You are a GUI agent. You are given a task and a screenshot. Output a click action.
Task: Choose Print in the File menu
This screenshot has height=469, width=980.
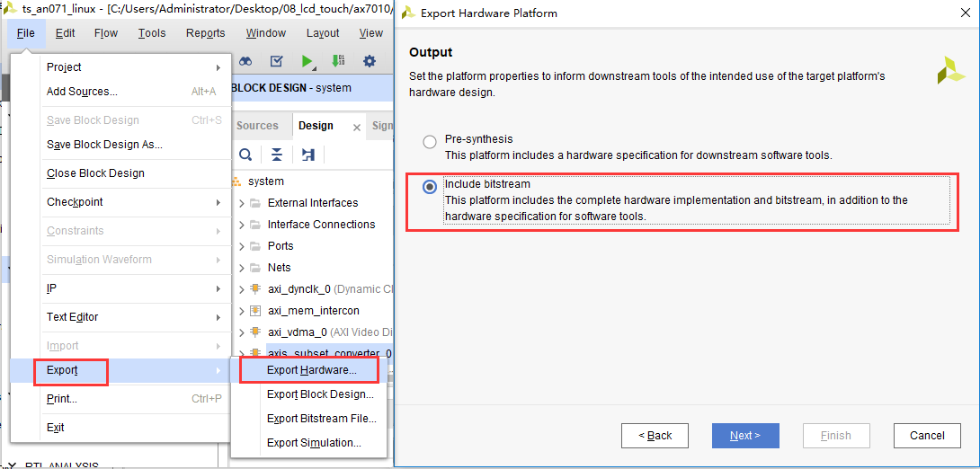[120, 398]
